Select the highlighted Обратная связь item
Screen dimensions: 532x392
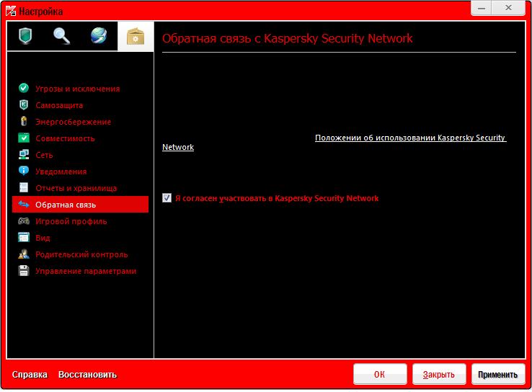pos(81,205)
